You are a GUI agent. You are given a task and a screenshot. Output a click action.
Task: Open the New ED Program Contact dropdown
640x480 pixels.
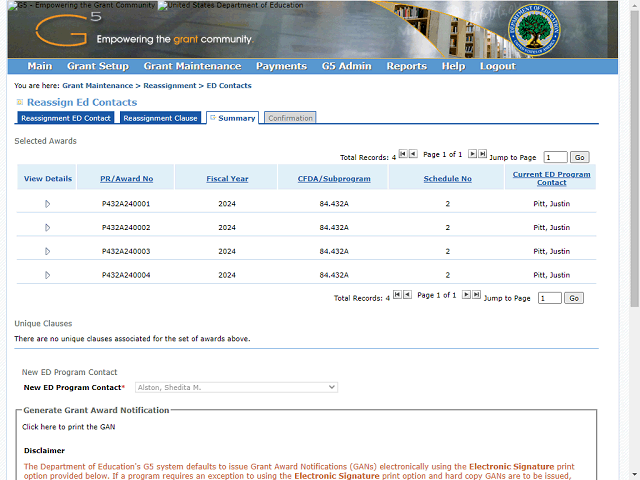click(x=236, y=387)
